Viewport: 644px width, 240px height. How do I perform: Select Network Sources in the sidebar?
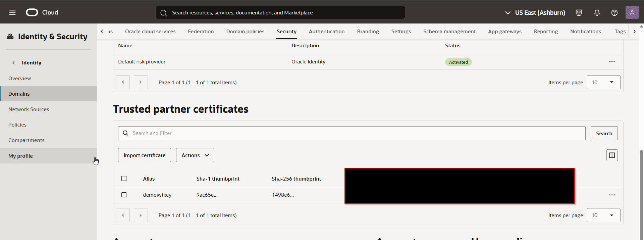pos(29,109)
